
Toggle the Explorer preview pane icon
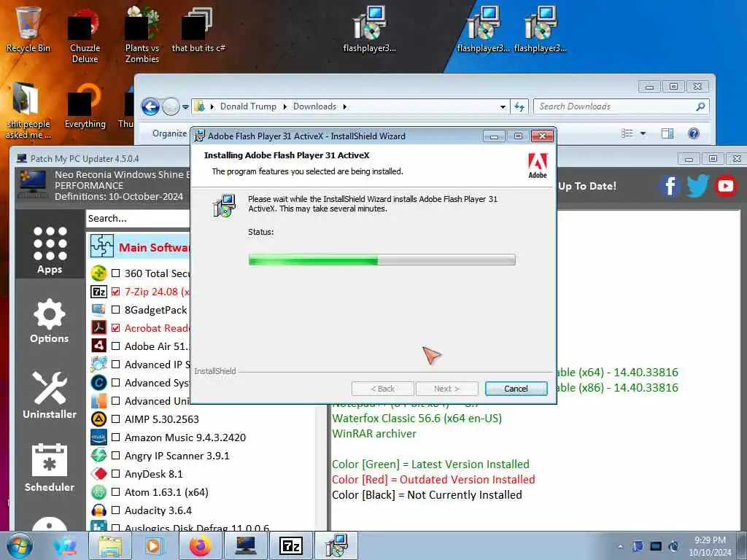click(667, 133)
